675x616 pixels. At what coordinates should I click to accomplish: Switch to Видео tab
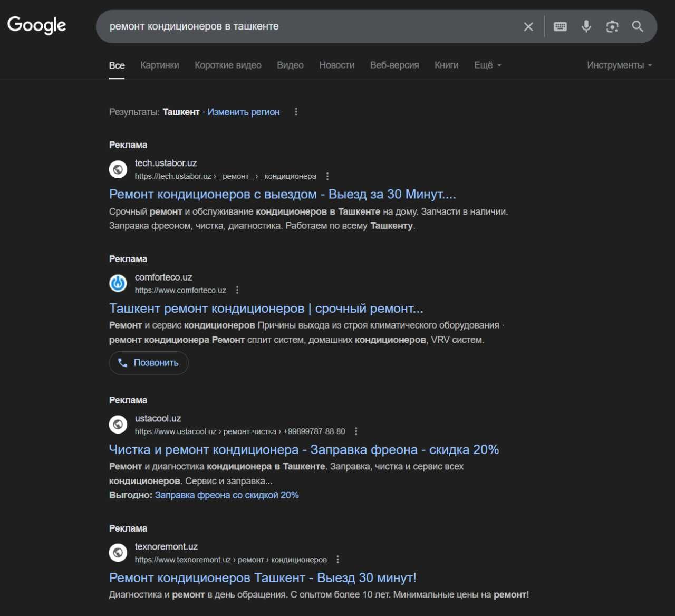pos(290,65)
